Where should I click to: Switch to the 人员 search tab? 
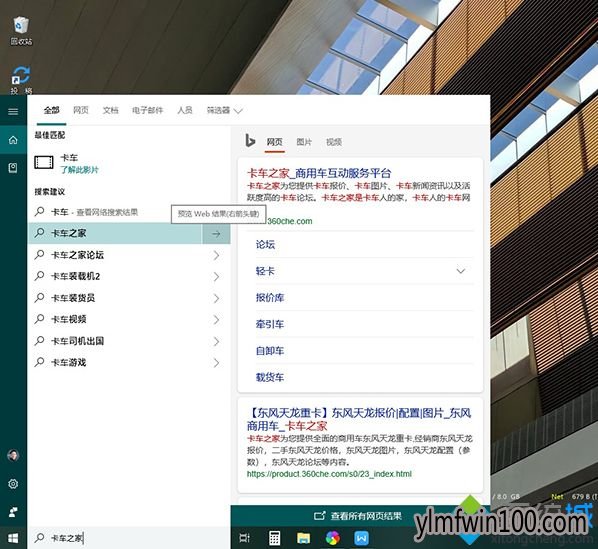(x=185, y=111)
